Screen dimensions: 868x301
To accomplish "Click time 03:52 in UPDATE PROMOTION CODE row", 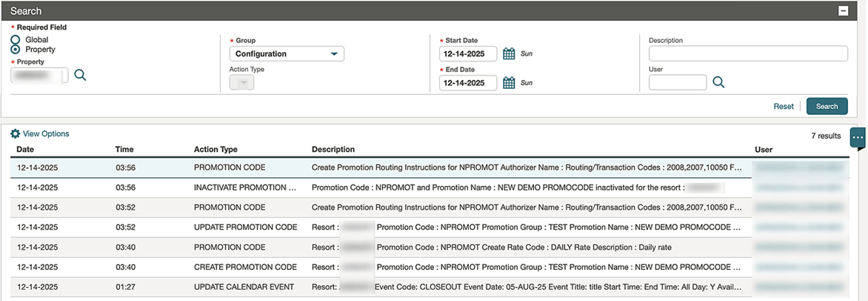I will coord(125,228).
